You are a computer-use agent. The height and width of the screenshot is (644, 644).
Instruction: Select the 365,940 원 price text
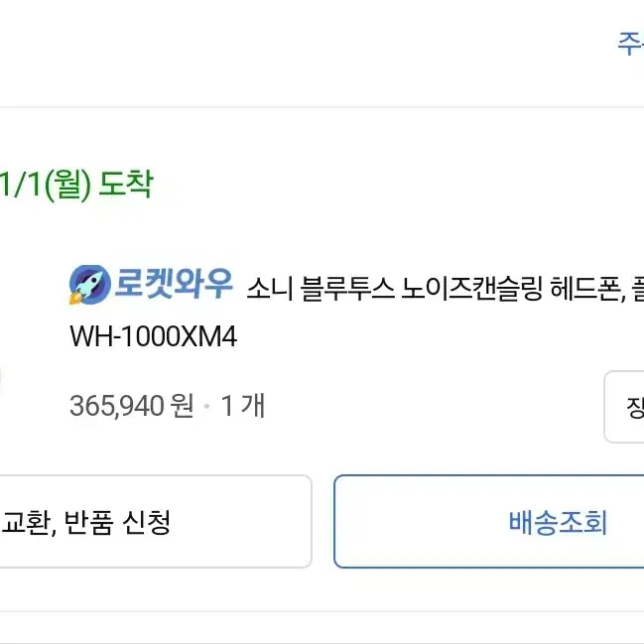tap(131, 406)
